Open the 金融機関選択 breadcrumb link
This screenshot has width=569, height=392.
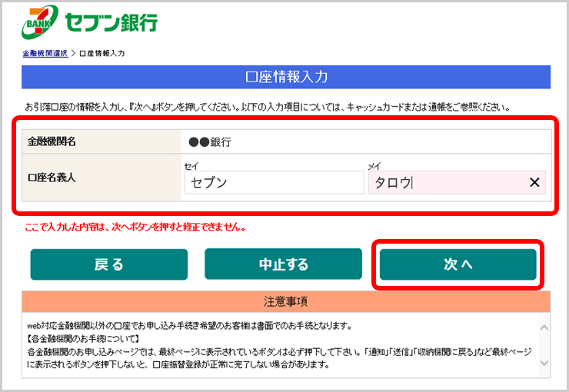(x=45, y=53)
